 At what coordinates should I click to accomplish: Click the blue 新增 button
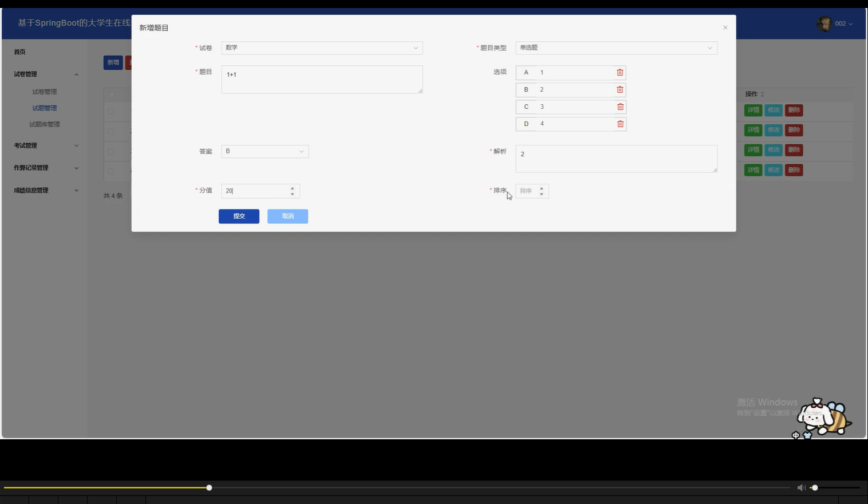pyautogui.click(x=113, y=62)
